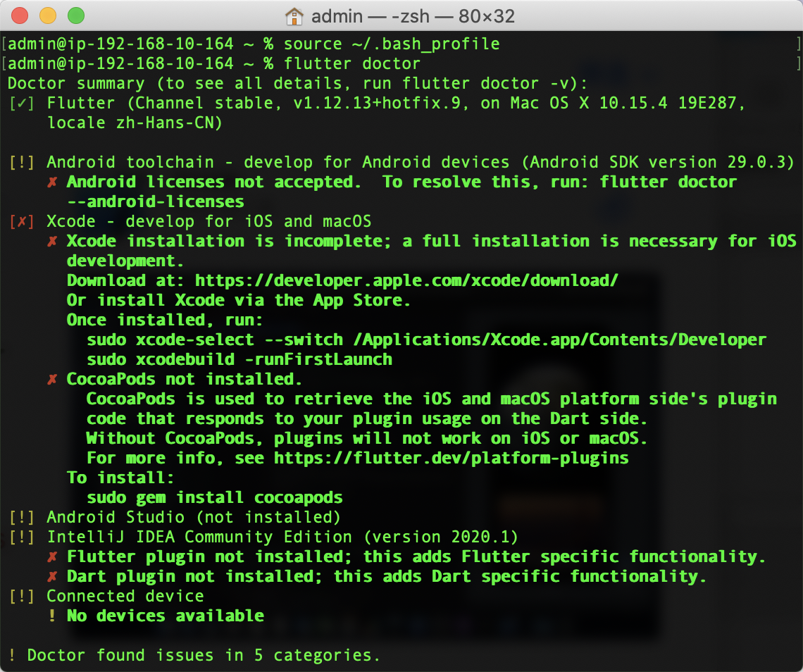This screenshot has width=803, height=672.
Task: Maximize the terminal using green button
Action: tap(76, 16)
